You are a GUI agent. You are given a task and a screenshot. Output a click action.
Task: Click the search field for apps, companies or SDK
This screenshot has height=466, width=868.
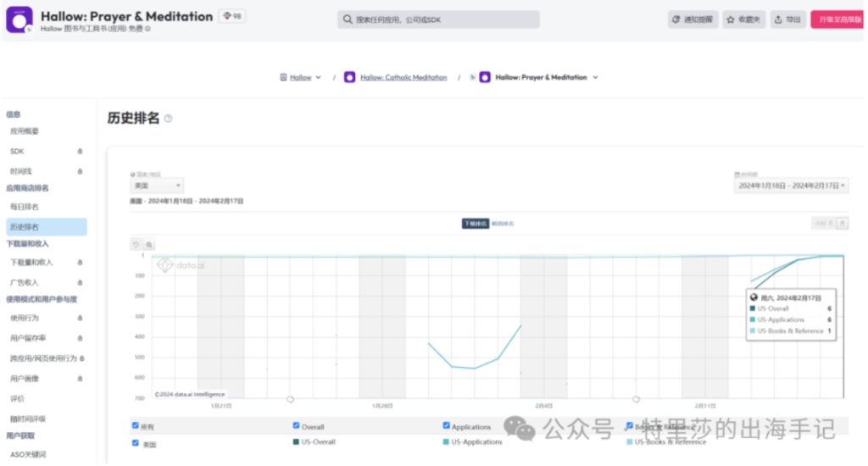coord(438,19)
